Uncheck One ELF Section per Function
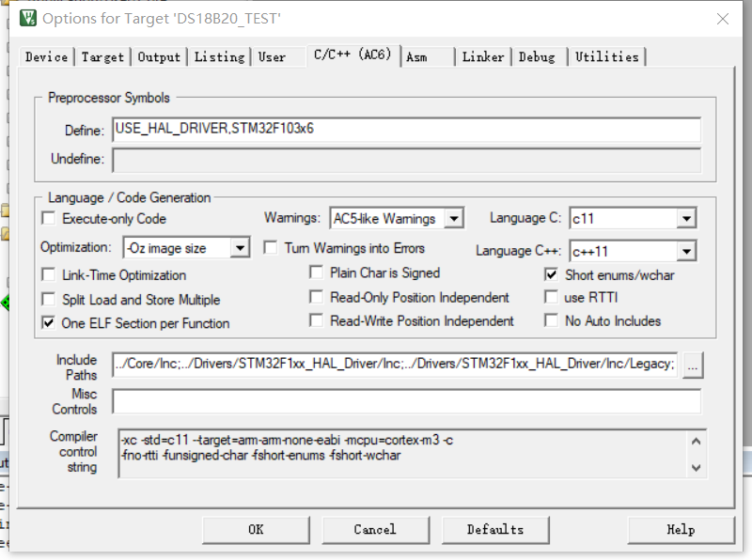 point(49,323)
